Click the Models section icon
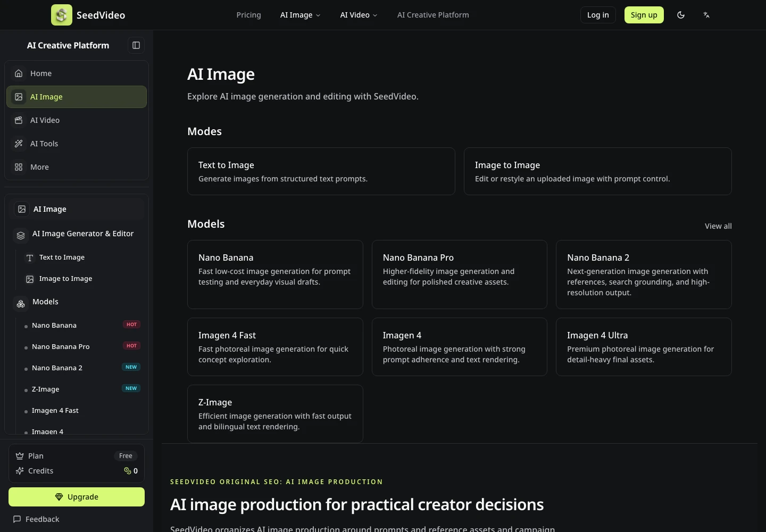766x532 pixels. (21, 304)
